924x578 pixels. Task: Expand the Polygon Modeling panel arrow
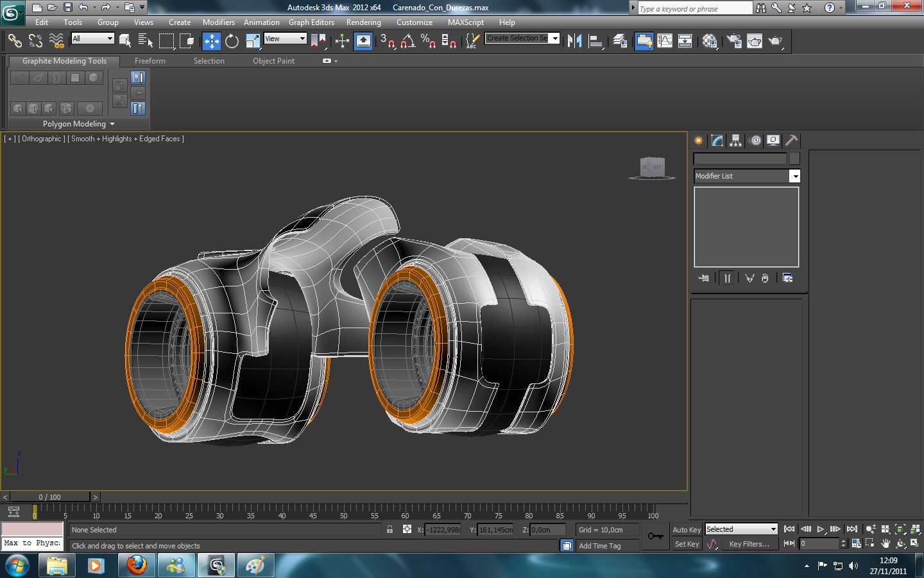point(112,124)
